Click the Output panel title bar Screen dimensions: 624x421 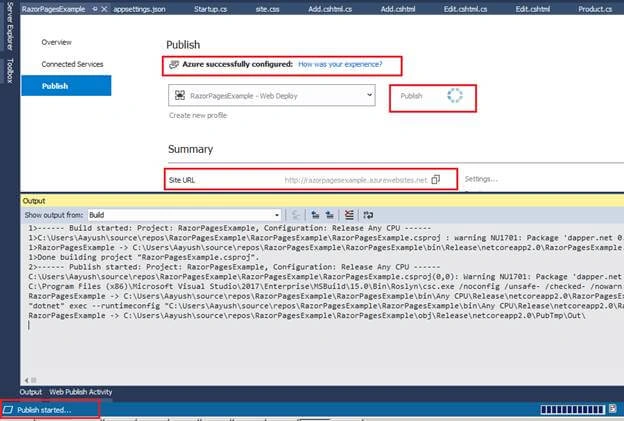point(322,201)
